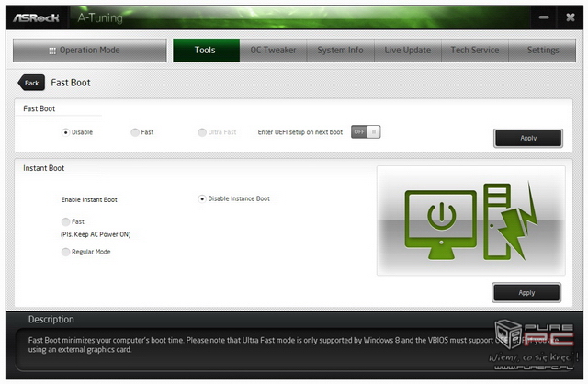Switch to the OC Tweaker tab
This screenshot has height=384, width=588.
point(272,51)
